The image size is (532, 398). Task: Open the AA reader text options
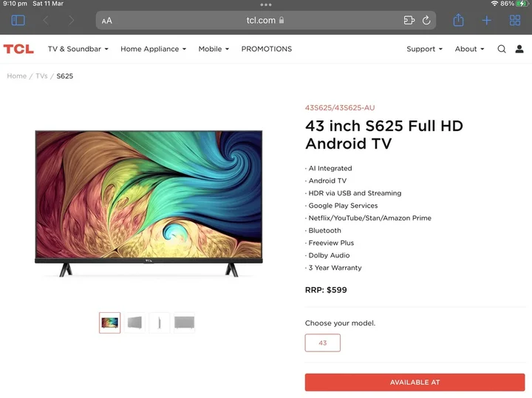click(107, 21)
